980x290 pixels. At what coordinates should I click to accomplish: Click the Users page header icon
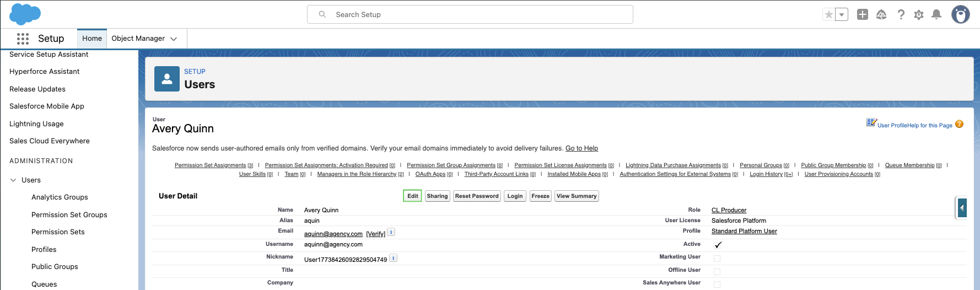[x=166, y=79]
